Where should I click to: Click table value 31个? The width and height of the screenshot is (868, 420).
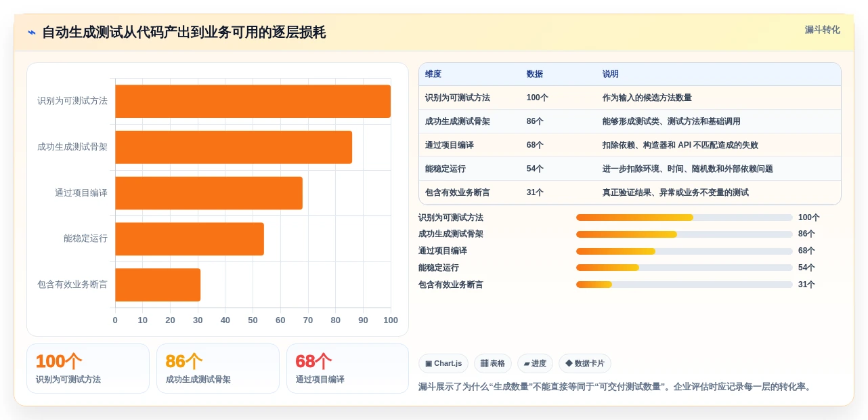[535, 192]
